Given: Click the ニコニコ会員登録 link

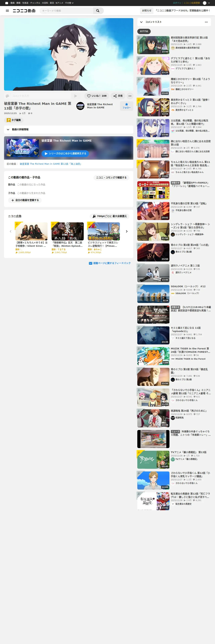Looking at the screenshot, I should point(192,3).
